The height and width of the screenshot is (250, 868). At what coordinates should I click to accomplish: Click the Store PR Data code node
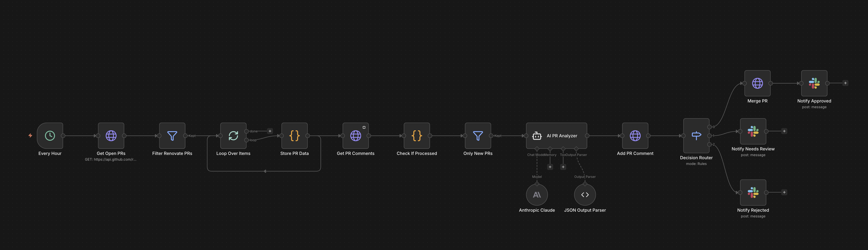pos(294,135)
